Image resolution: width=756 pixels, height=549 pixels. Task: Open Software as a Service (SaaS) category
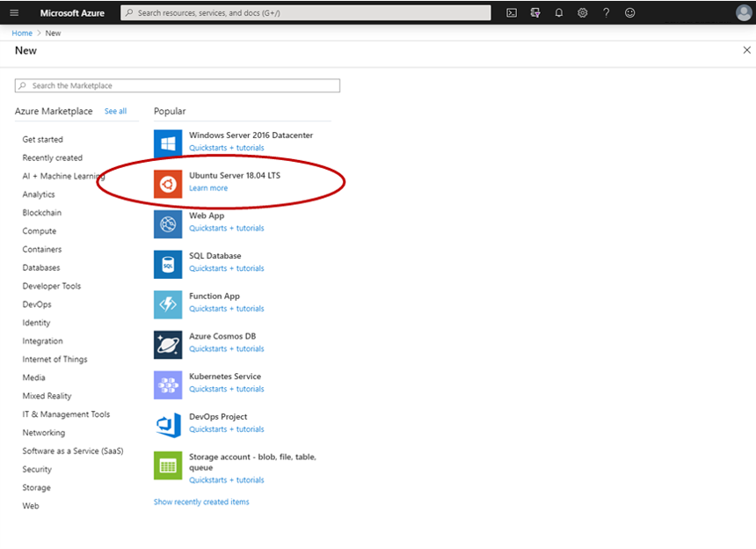pyautogui.click(x=73, y=451)
